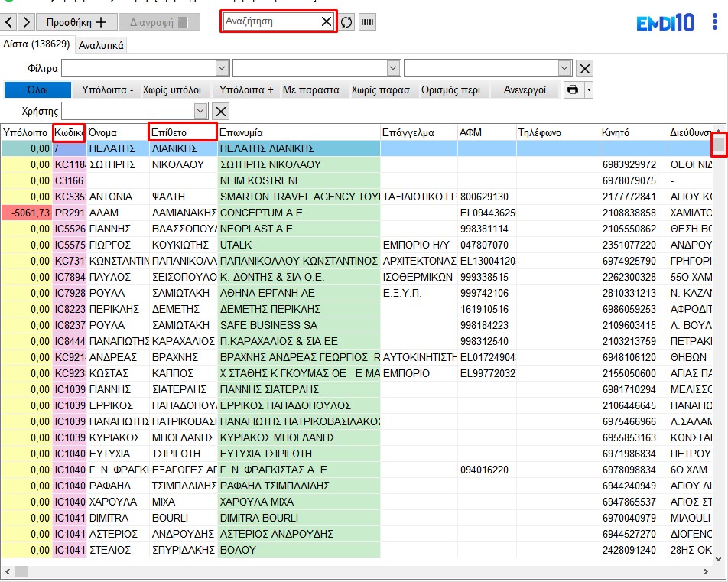
Task: Sort by the Επίθετο column header
Action: [183, 132]
